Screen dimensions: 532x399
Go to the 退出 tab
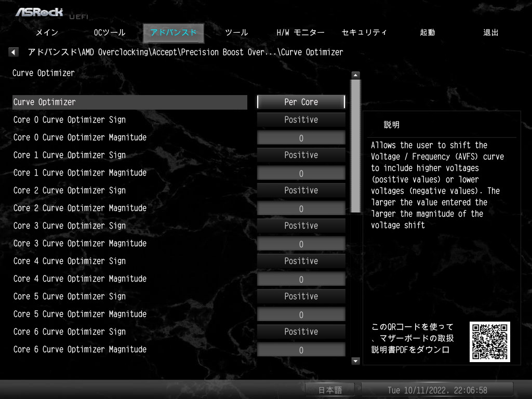[490, 33]
